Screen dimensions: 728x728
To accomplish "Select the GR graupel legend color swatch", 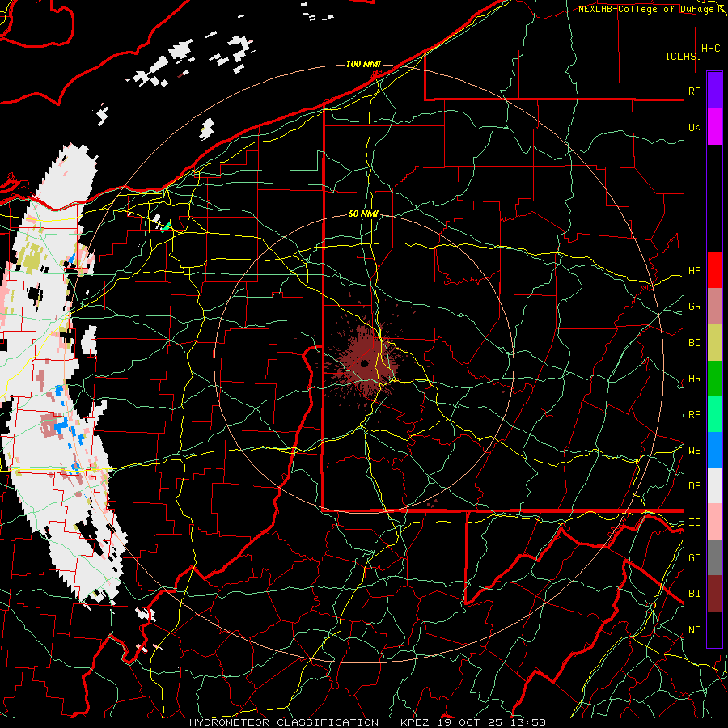I will click(714, 307).
